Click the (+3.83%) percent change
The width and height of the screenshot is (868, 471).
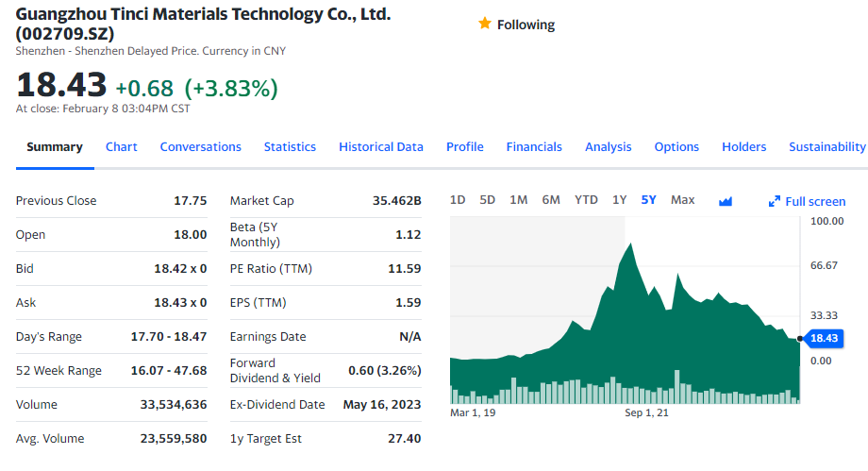231,89
